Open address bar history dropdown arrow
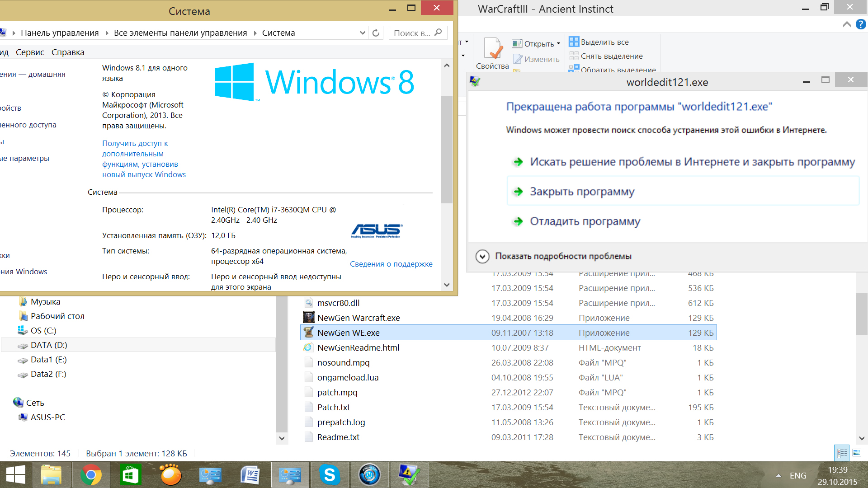This screenshot has width=868, height=488. click(x=363, y=33)
